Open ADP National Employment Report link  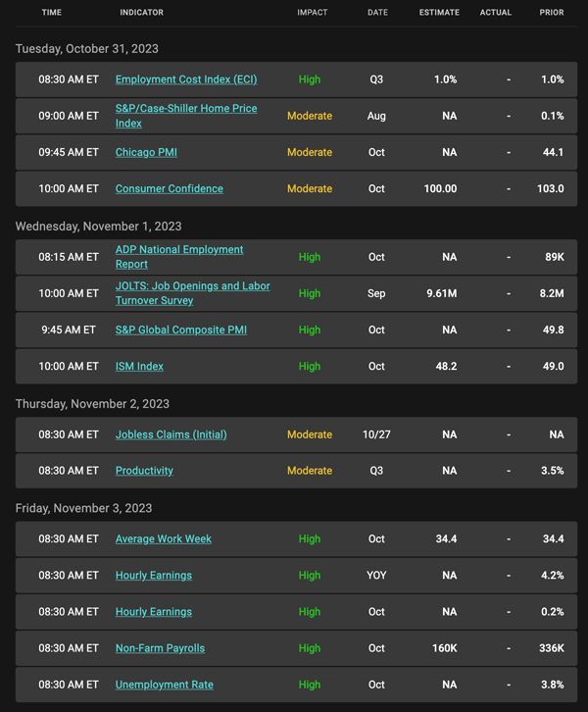[179, 257]
